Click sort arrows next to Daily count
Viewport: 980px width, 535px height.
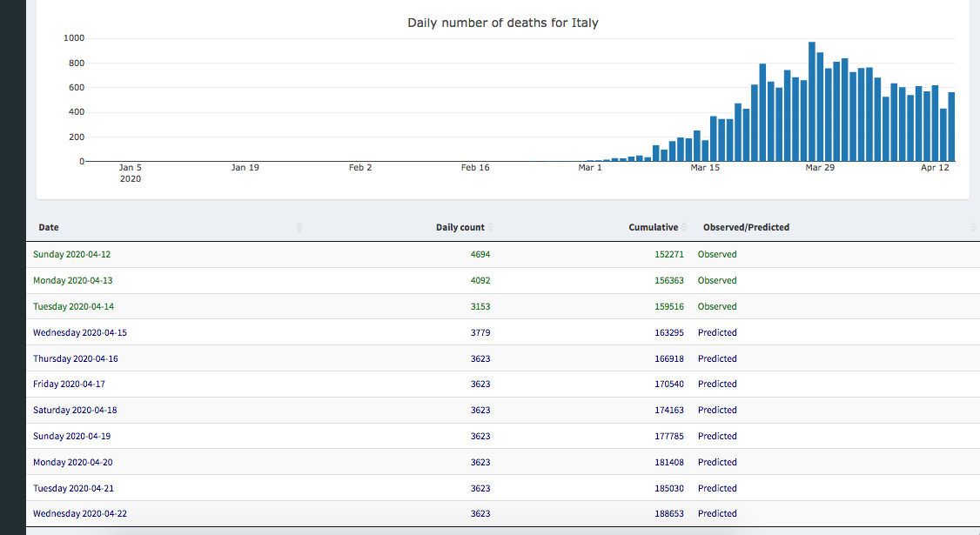[x=491, y=228]
